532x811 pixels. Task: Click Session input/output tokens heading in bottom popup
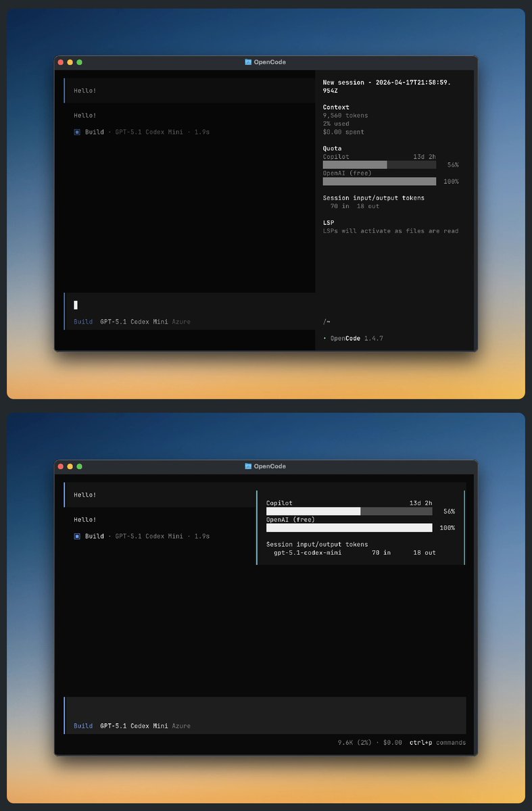[317, 544]
